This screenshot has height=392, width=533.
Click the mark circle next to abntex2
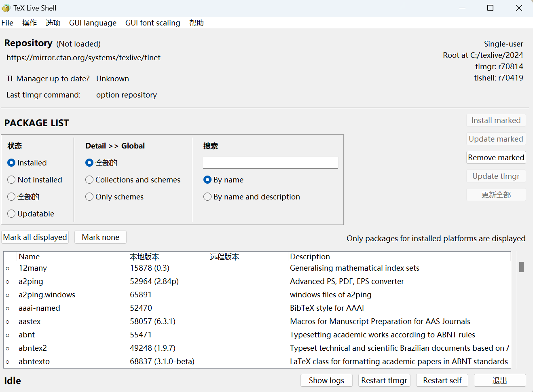(x=8, y=348)
